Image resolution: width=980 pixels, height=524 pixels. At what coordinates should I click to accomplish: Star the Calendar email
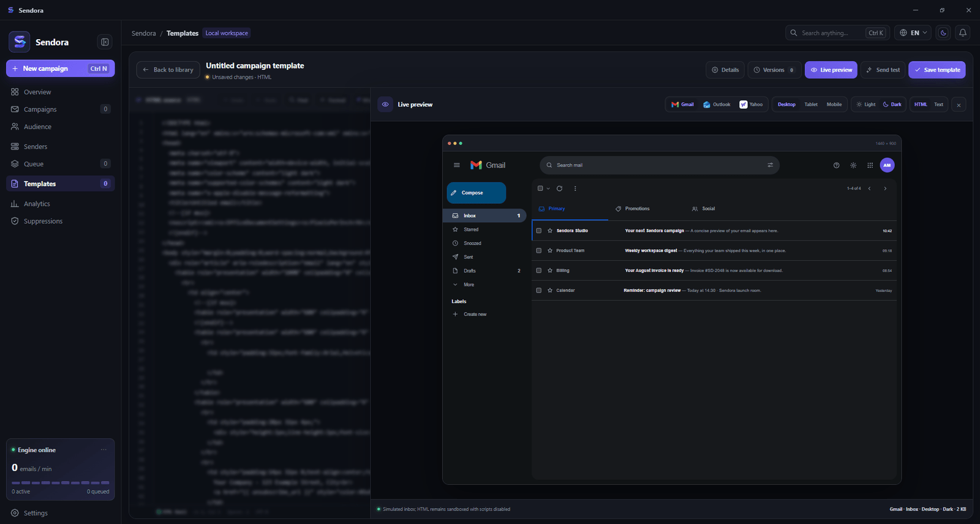click(x=550, y=290)
